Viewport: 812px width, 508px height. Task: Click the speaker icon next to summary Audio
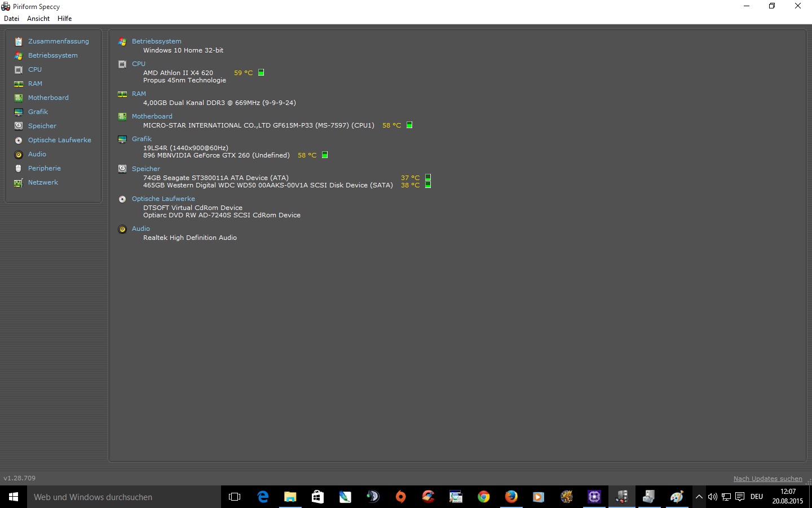pyautogui.click(x=122, y=229)
